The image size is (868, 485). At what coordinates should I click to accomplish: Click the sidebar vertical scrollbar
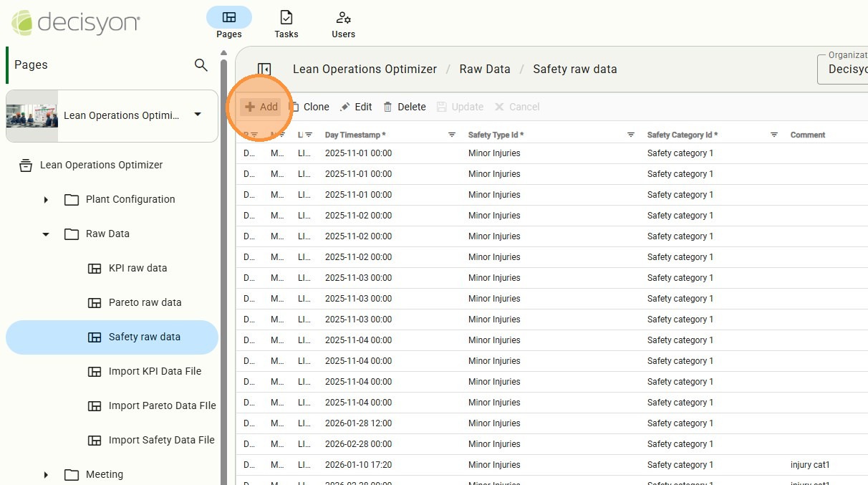tap(223, 272)
